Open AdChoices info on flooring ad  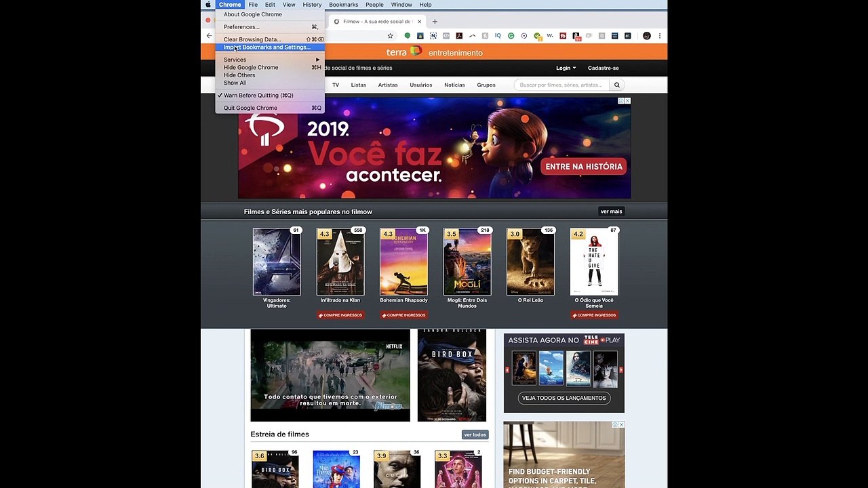coord(615,425)
